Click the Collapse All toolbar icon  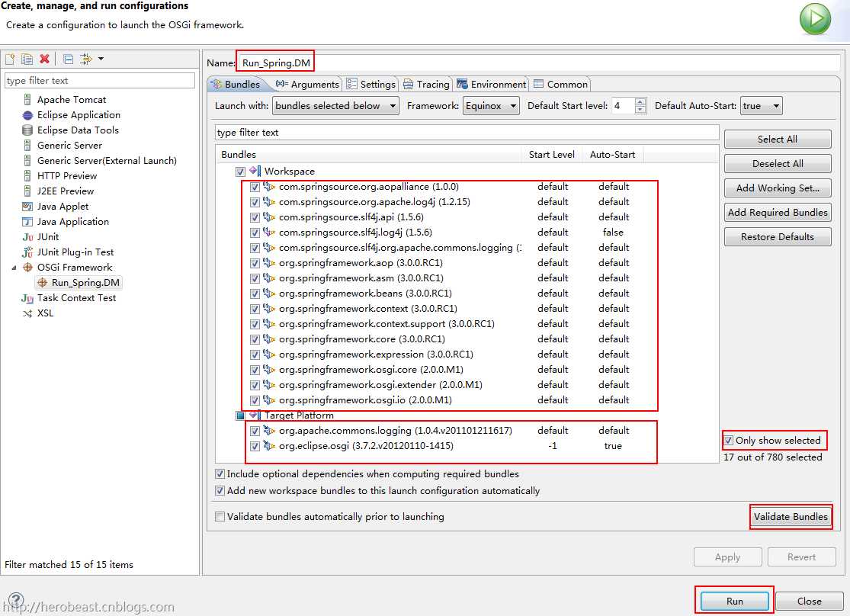(69, 59)
